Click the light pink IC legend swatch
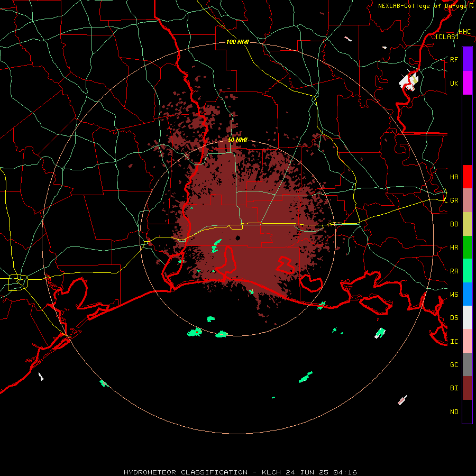Screen dimensions: 476x476 click(467, 341)
